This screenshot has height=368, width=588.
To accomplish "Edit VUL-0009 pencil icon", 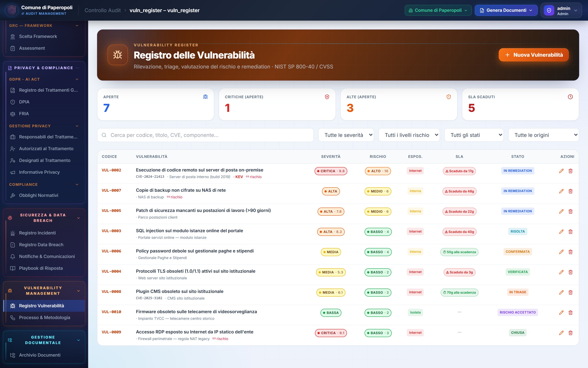I will (x=561, y=332).
